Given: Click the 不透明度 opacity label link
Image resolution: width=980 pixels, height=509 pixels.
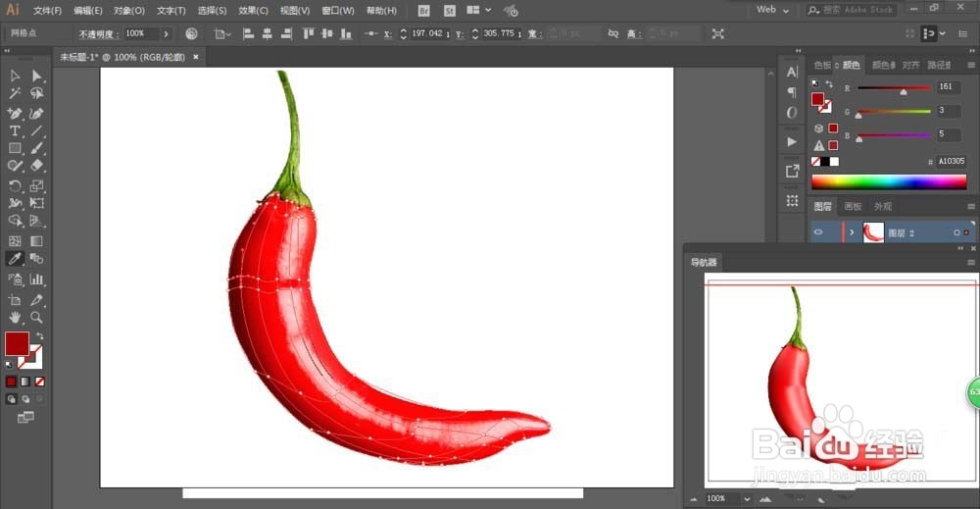Looking at the screenshot, I should [99, 33].
